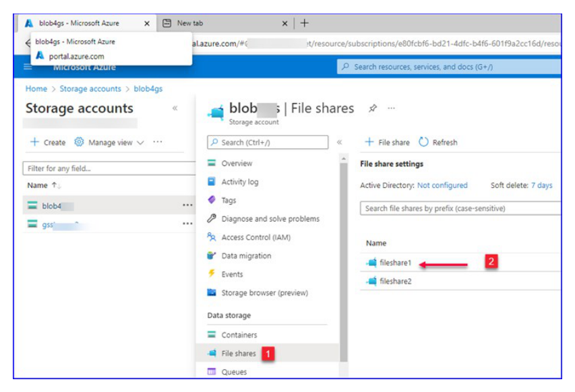Refresh the file shares list
Screen dimensions: 575x392
438,142
